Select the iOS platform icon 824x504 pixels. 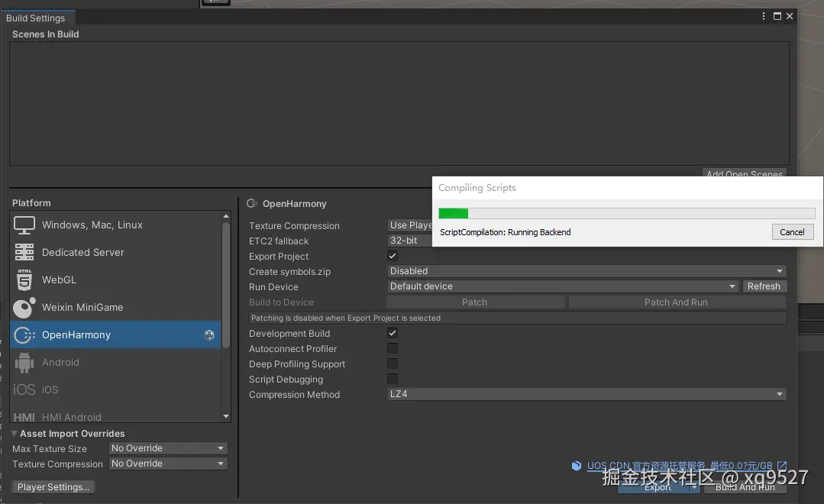tap(24, 389)
